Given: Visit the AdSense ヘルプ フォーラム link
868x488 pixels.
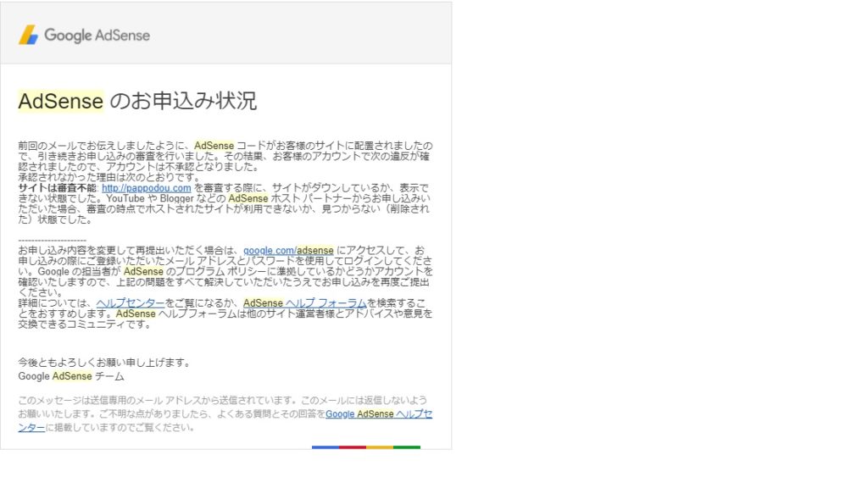Looking at the screenshot, I should click(305, 303).
